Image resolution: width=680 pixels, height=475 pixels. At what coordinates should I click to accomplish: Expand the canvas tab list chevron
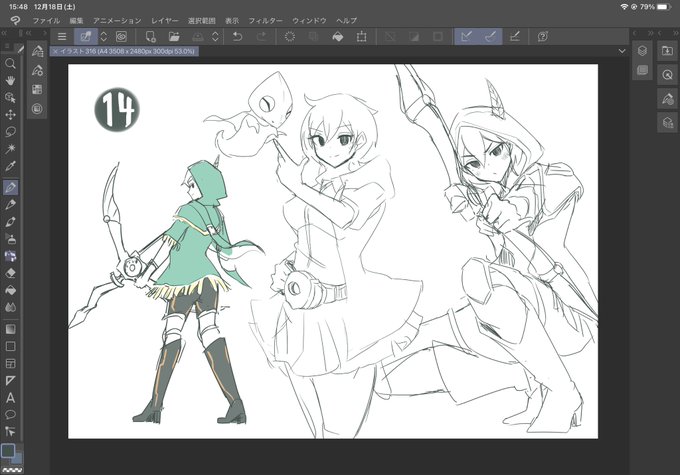click(x=622, y=51)
